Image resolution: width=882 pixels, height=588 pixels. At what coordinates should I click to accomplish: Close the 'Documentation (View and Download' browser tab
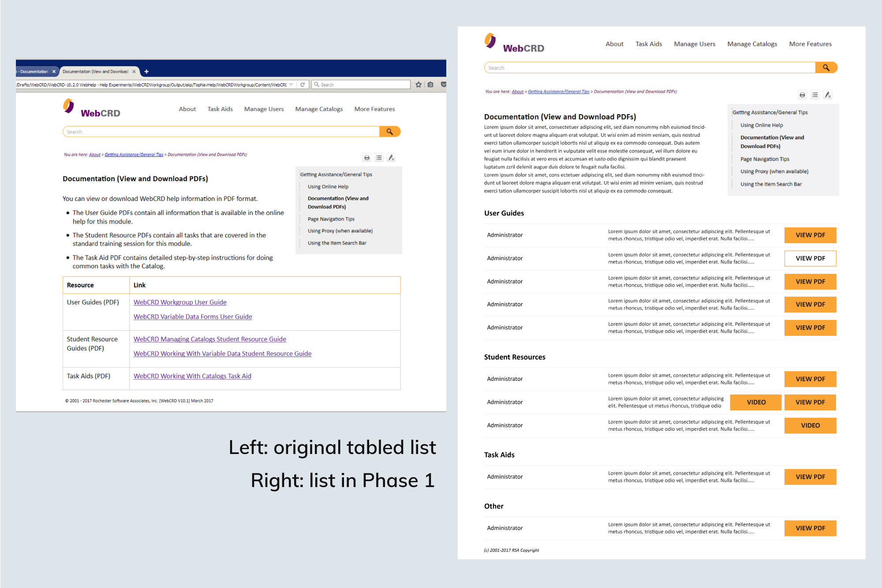pos(134,71)
